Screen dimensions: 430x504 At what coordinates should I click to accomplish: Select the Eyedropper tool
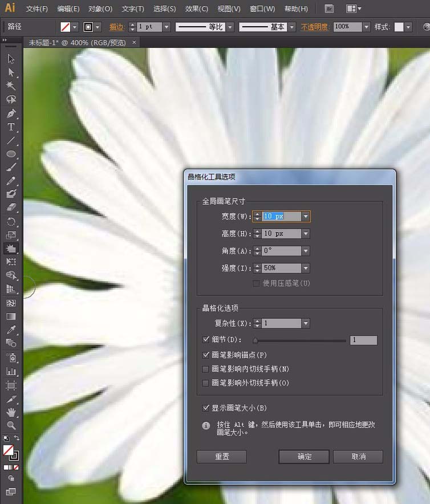(11, 330)
